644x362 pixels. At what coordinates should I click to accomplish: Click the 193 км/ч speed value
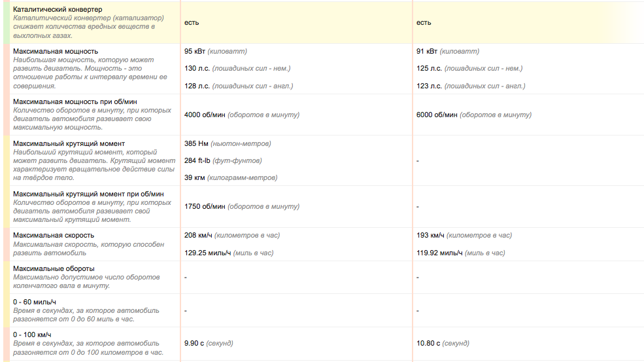(x=430, y=235)
